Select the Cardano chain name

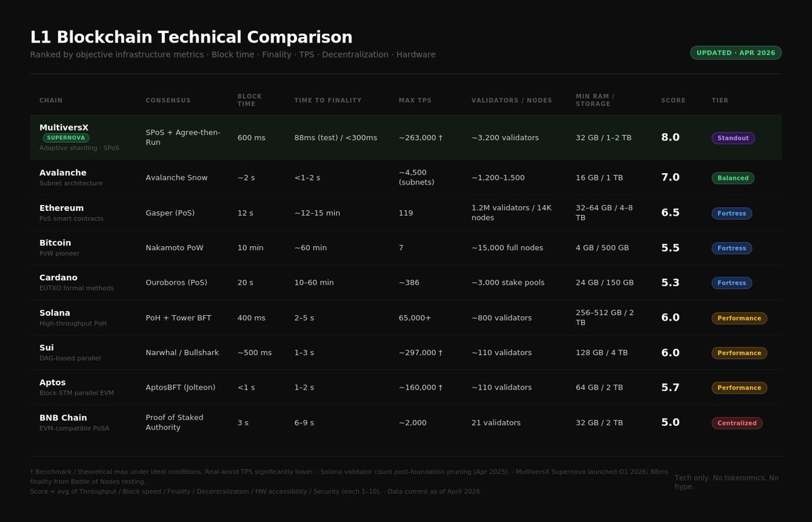[58, 277]
